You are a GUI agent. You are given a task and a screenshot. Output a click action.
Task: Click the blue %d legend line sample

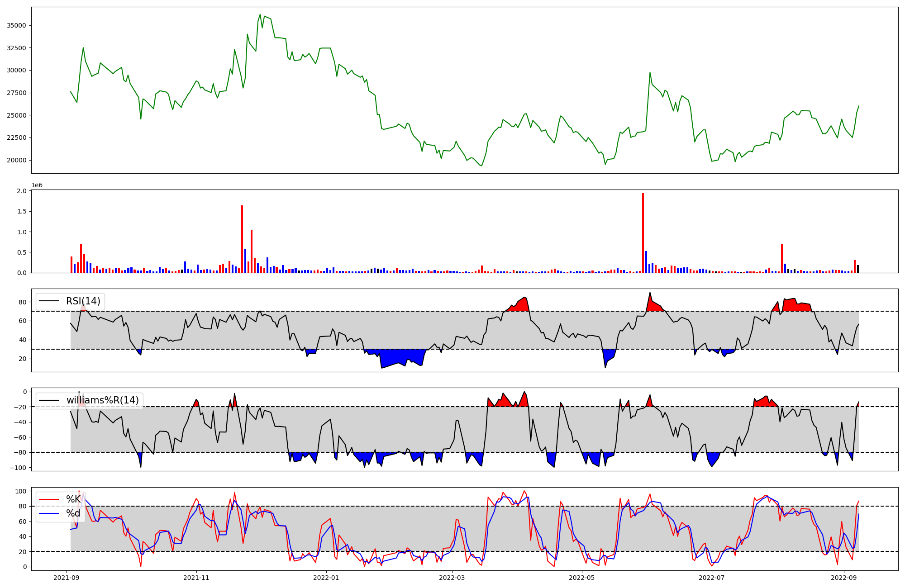pos(49,513)
